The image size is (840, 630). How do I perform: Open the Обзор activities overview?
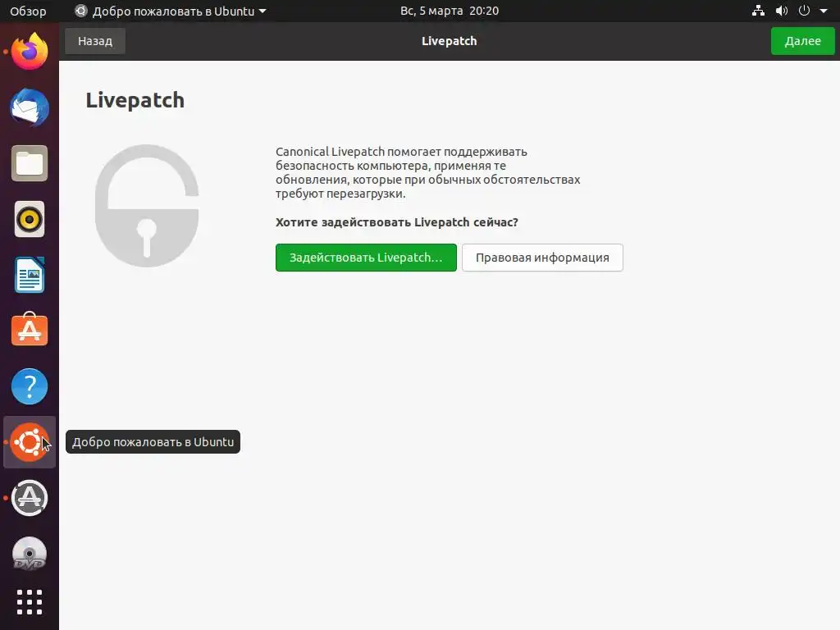coord(28,11)
